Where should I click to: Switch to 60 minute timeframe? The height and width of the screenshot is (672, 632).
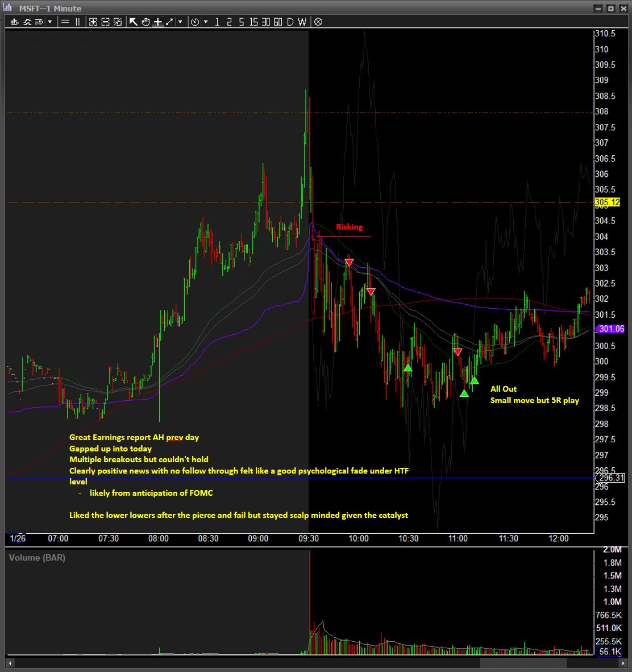(x=278, y=22)
